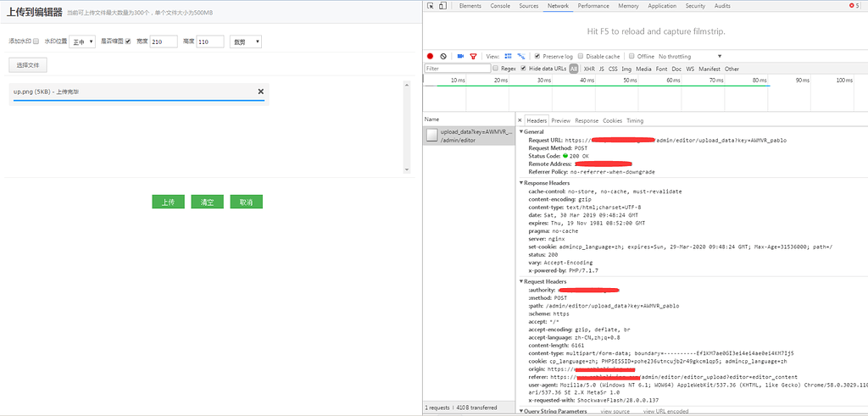
Task: Remove up.png from the upload list
Action: [260, 92]
